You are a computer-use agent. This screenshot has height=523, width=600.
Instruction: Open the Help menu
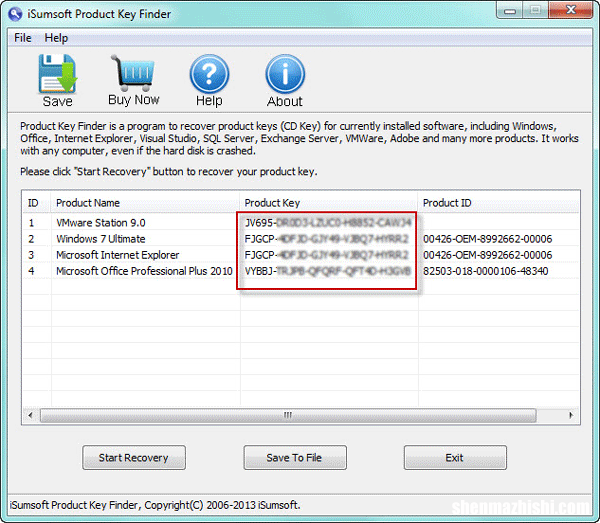(56, 38)
